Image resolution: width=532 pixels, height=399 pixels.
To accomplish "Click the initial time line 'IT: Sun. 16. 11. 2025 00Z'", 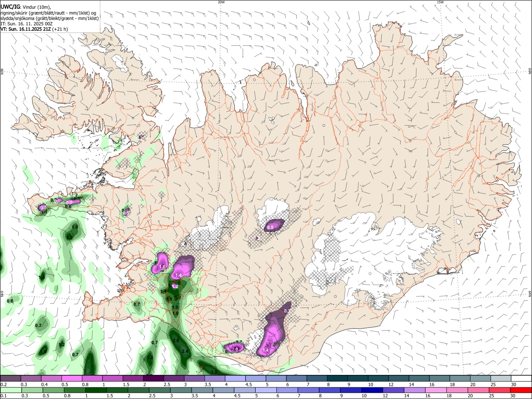I will point(26,24).
